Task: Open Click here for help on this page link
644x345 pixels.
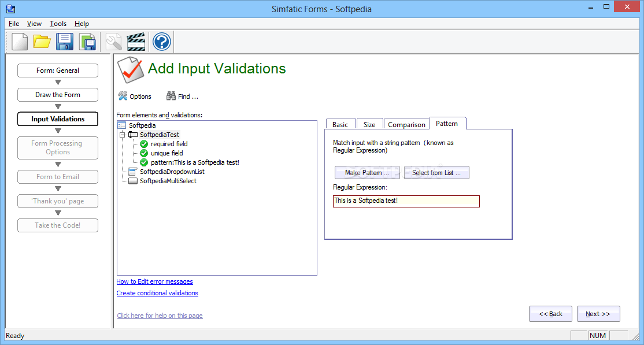Action: point(160,316)
